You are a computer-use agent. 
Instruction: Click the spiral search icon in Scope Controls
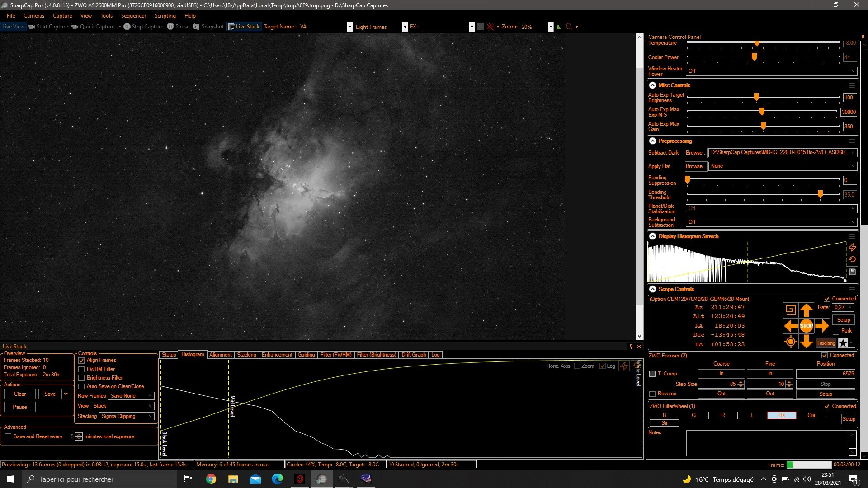point(791,310)
